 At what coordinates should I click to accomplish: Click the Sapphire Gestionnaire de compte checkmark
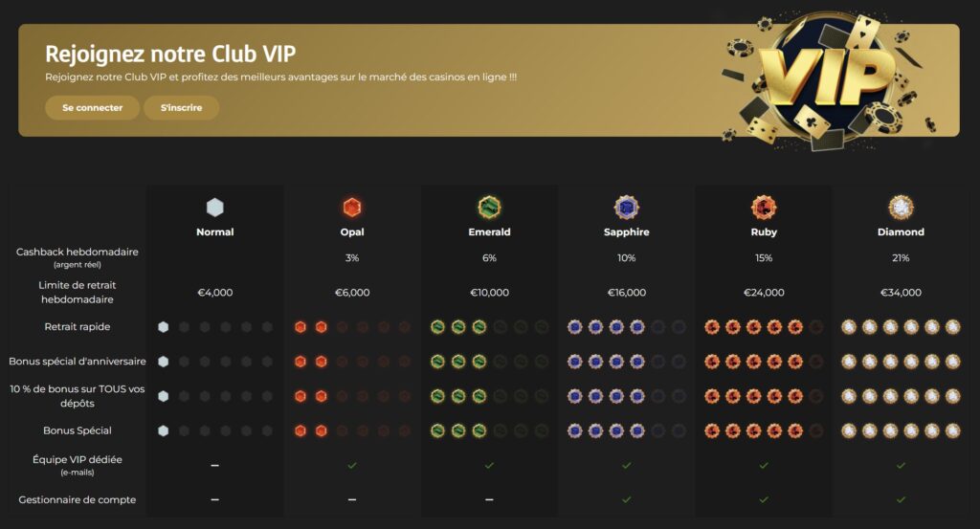point(626,499)
